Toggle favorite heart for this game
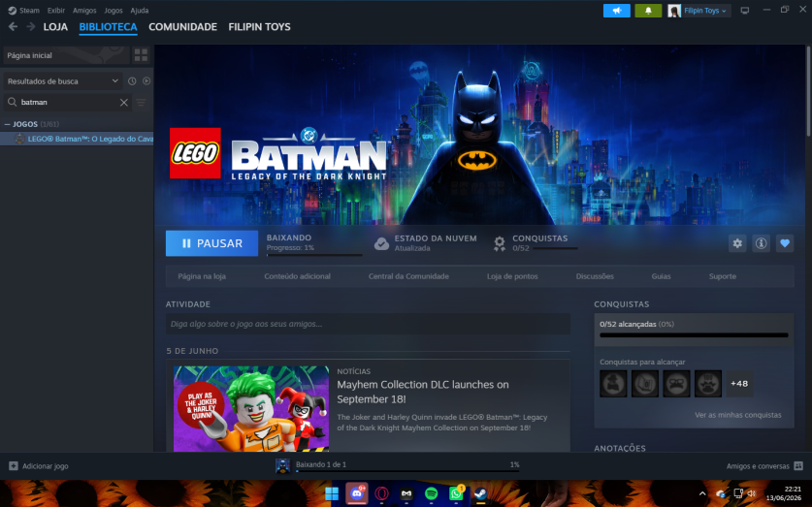 point(785,243)
